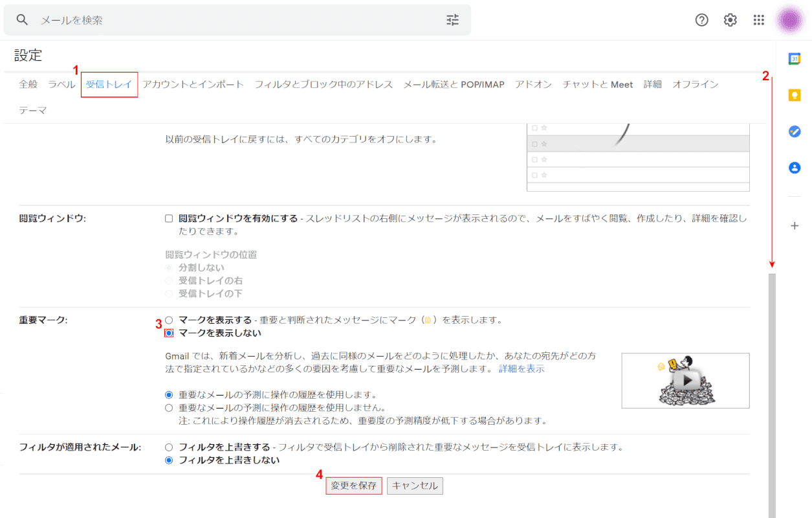
Task: Open フィルタとブロック中のアドレス tab
Action: click(x=324, y=84)
